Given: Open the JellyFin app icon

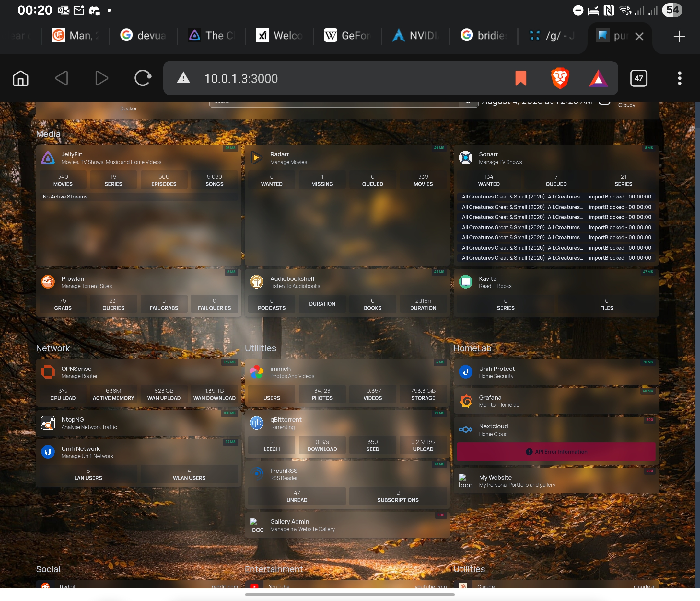Looking at the screenshot, I should [x=48, y=158].
